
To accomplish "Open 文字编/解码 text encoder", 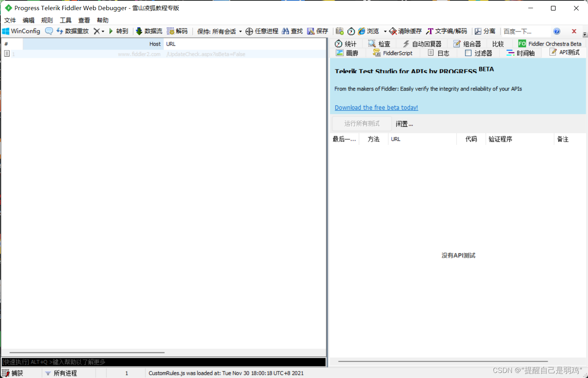I will pyautogui.click(x=446, y=31).
